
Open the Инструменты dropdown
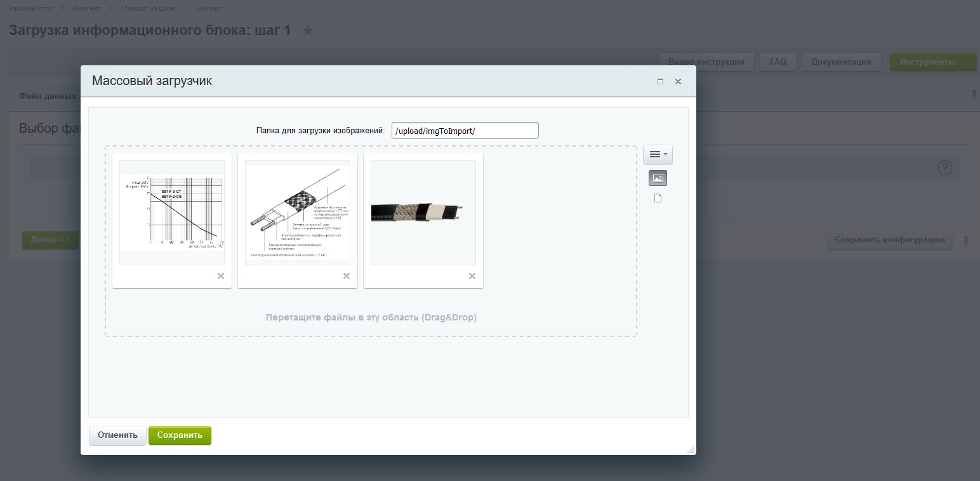(x=933, y=62)
